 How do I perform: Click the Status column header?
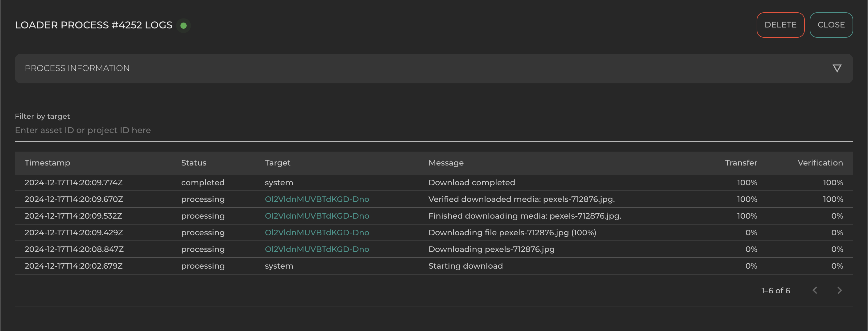193,163
